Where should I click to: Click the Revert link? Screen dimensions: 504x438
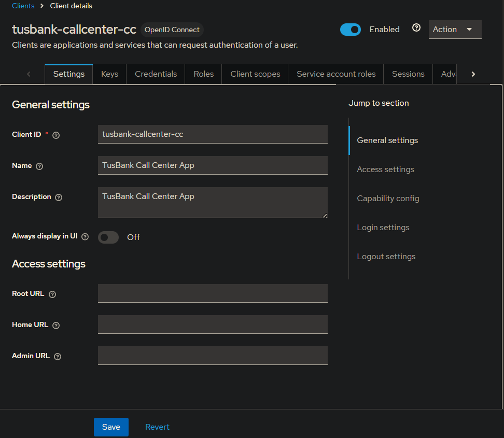157,427
